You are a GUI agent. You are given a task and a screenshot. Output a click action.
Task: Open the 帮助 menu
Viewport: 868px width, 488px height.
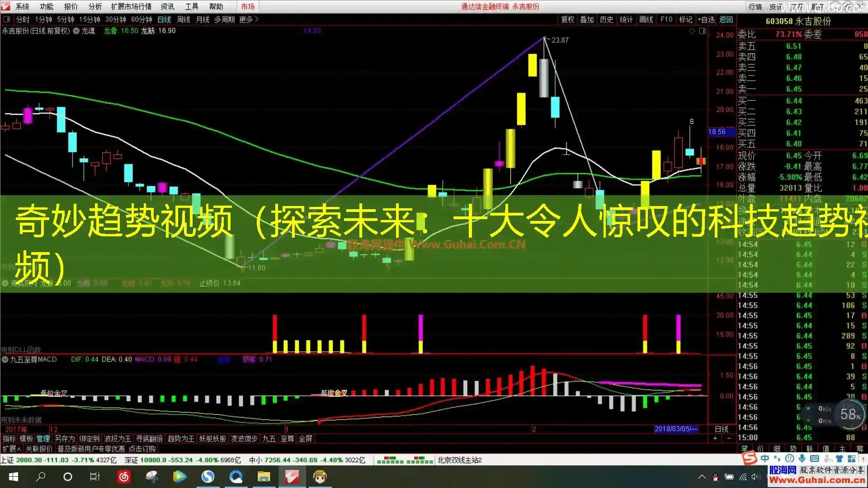(216, 6)
